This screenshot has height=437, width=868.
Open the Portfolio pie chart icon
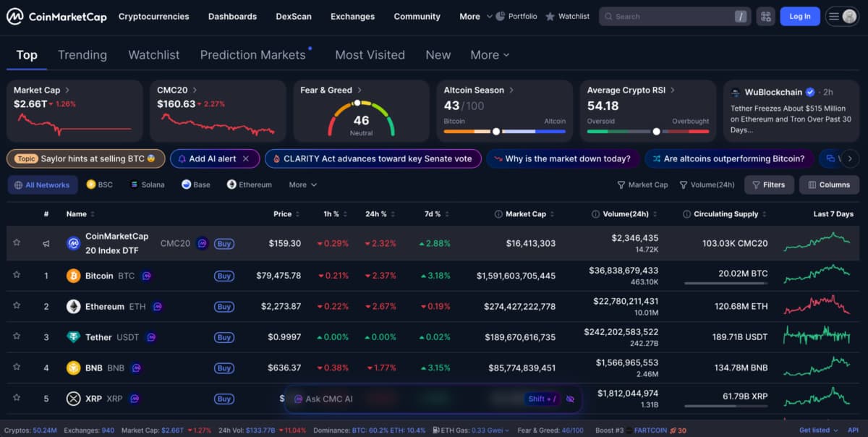(501, 16)
